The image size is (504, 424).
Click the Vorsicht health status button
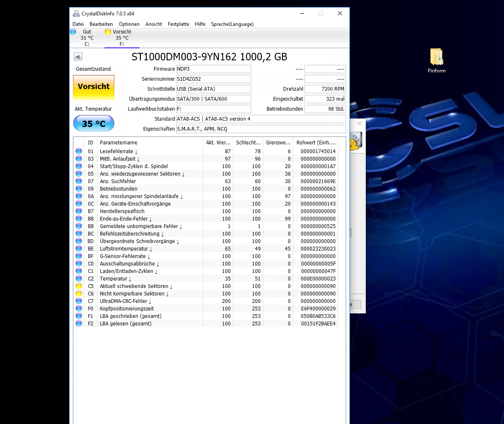point(94,87)
